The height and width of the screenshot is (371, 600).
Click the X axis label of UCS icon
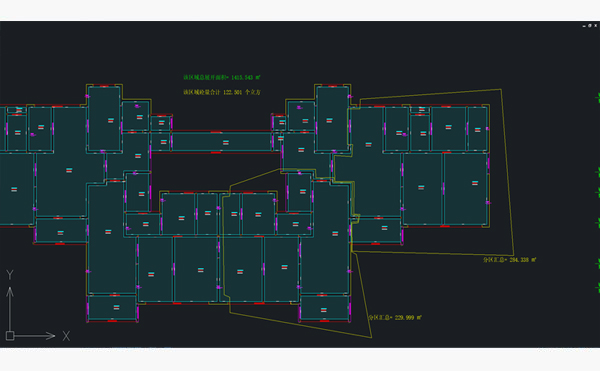click(66, 336)
